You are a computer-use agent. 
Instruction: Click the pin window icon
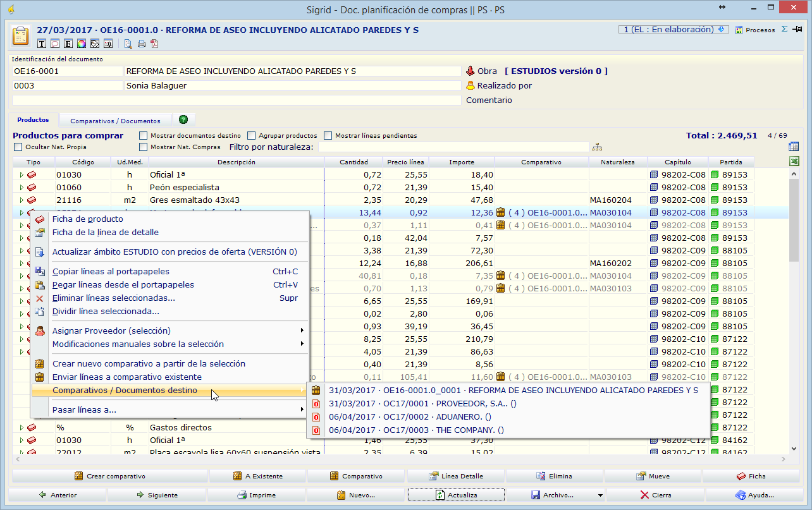click(x=798, y=29)
